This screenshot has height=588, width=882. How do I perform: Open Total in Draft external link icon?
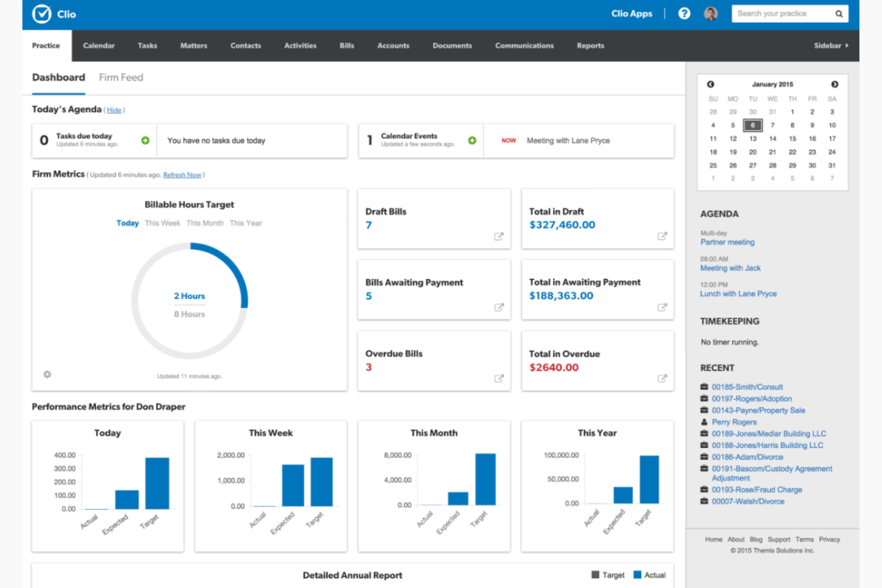point(662,237)
